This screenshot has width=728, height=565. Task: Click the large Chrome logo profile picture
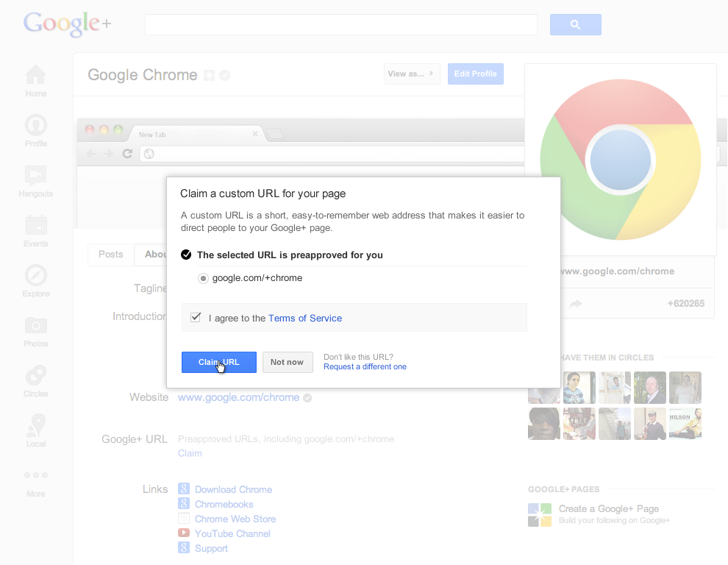tap(621, 160)
